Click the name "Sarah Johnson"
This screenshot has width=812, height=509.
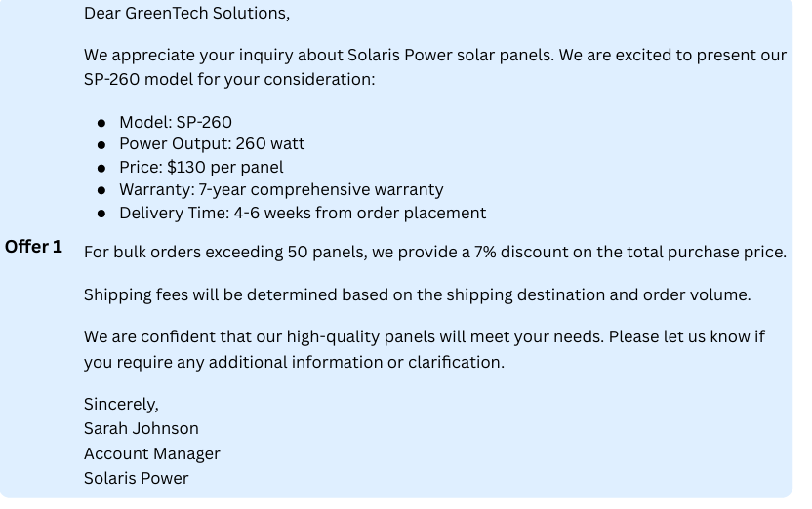click(142, 428)
